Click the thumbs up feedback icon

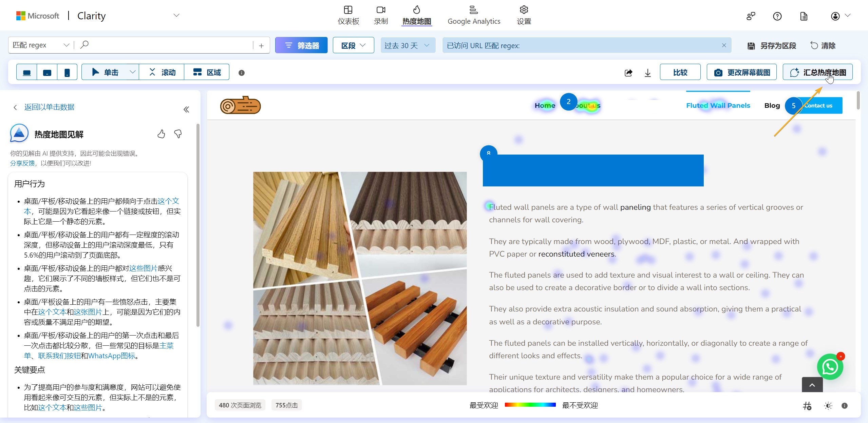point(161,134)
